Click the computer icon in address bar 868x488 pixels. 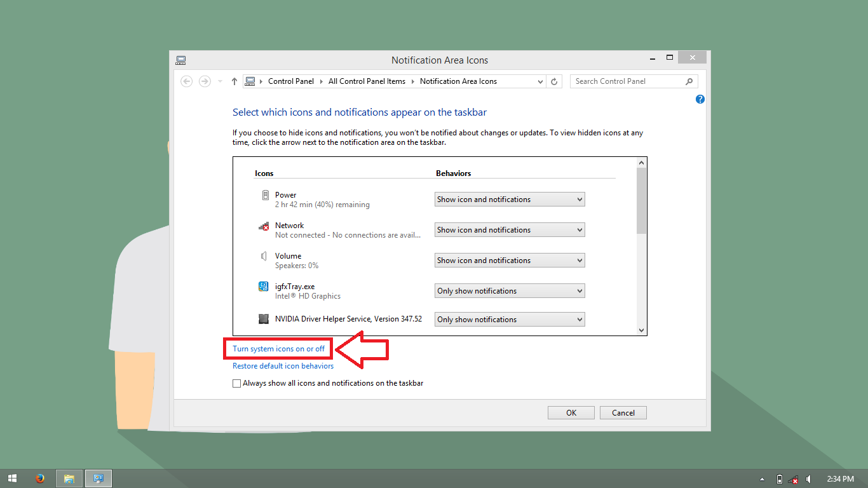click(250, 81)
